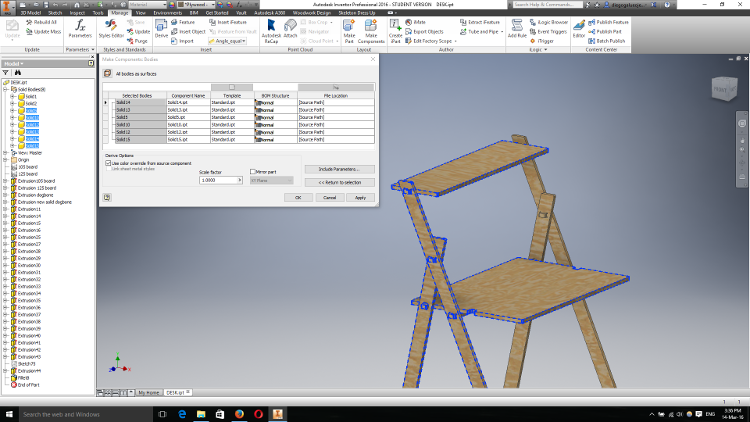Click Return to selection button

click(340, 182)
